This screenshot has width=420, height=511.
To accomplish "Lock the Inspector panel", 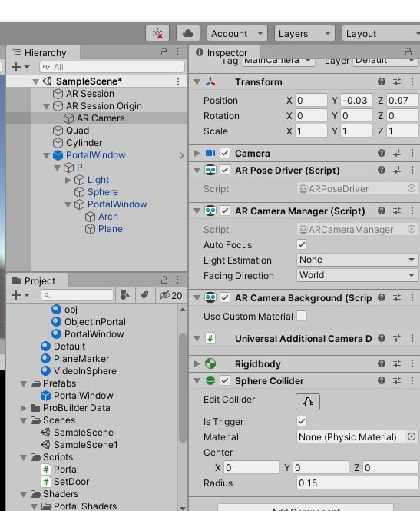I will tap(408, 51).
